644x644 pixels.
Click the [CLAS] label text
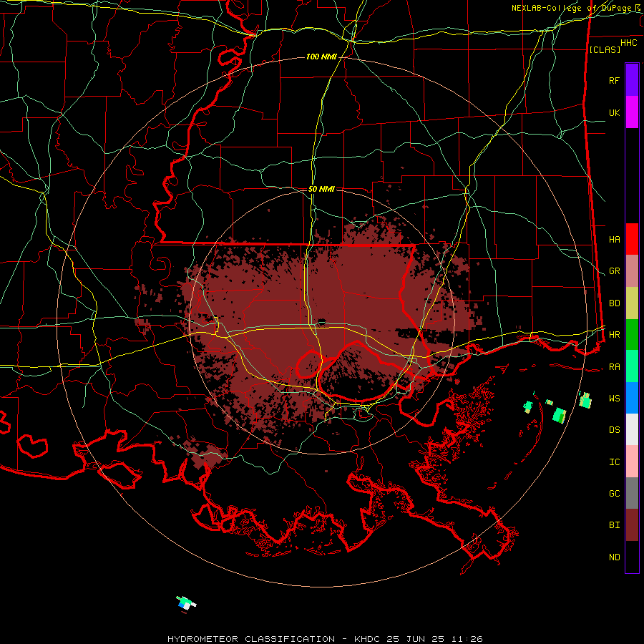[605, 49]
